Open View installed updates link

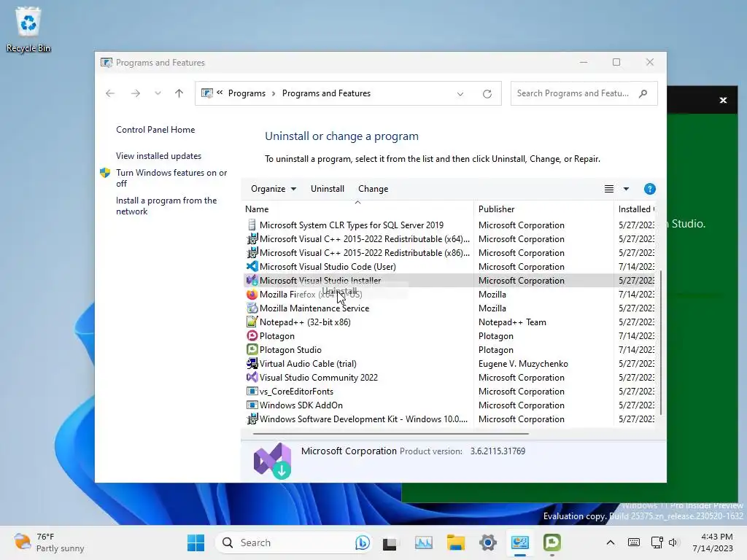[x=158, y=156]
